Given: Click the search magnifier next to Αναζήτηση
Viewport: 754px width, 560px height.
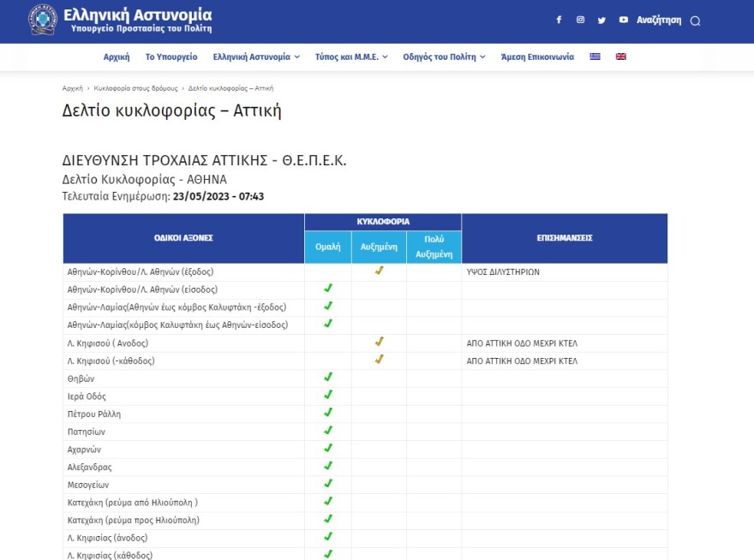Looking at the screenshot, I should pos(694,20).
